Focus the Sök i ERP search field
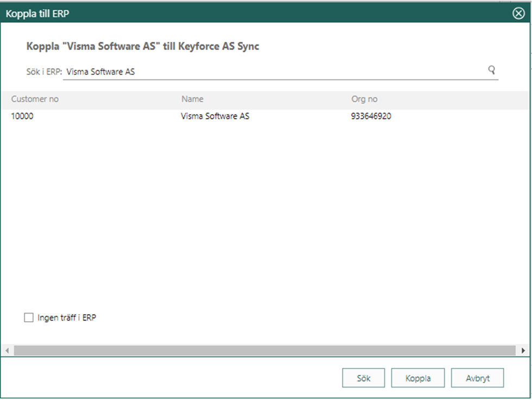The width and height of the screenshot is (532, 400). click(x=271, y=71)
